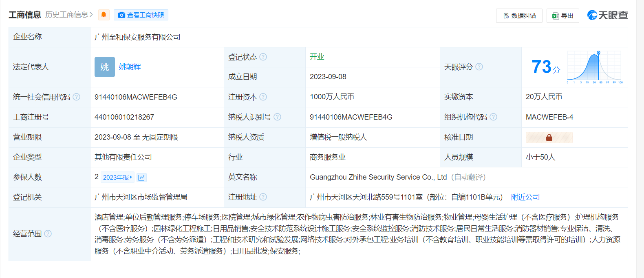
Task: Open the 参保人数 trend chart icon
Action: click(141, 177)
